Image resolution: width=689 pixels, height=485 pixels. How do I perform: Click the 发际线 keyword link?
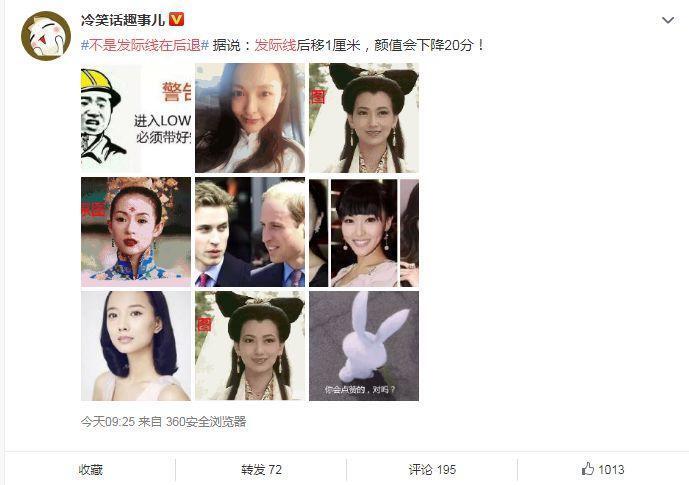tap(276, 45)
